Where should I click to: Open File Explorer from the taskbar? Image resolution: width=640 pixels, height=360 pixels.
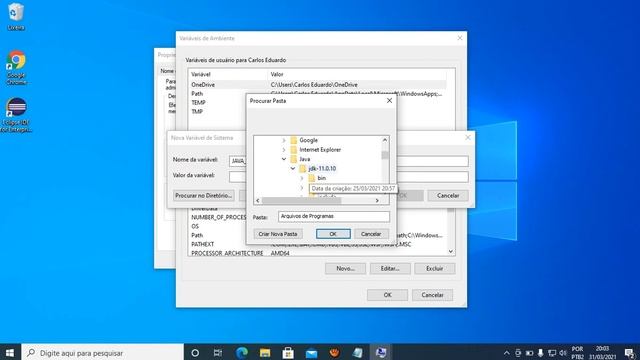(x=265, y=353)
